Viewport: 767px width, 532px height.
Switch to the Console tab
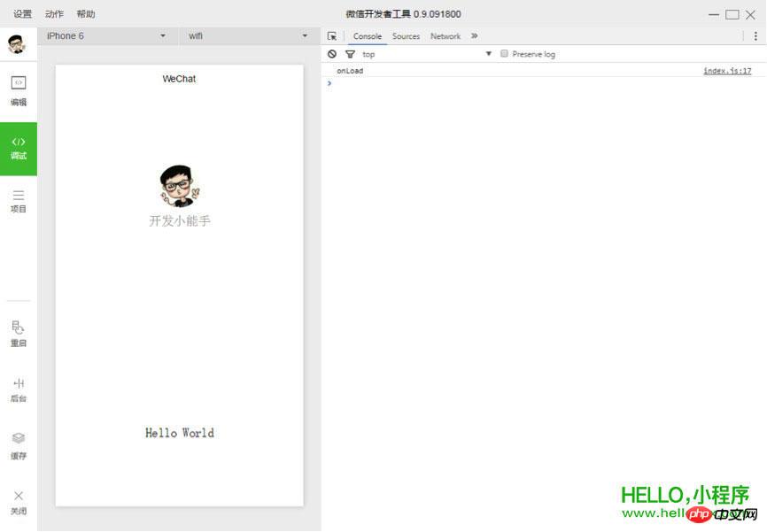pos(368,36)
